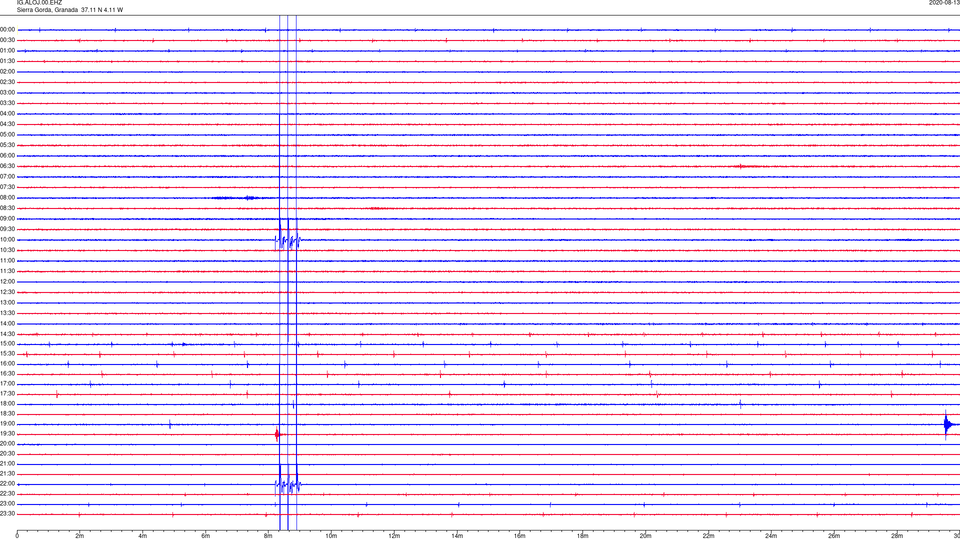
Task: Select the 14:00 trace time label
Action: coord(8,323)
